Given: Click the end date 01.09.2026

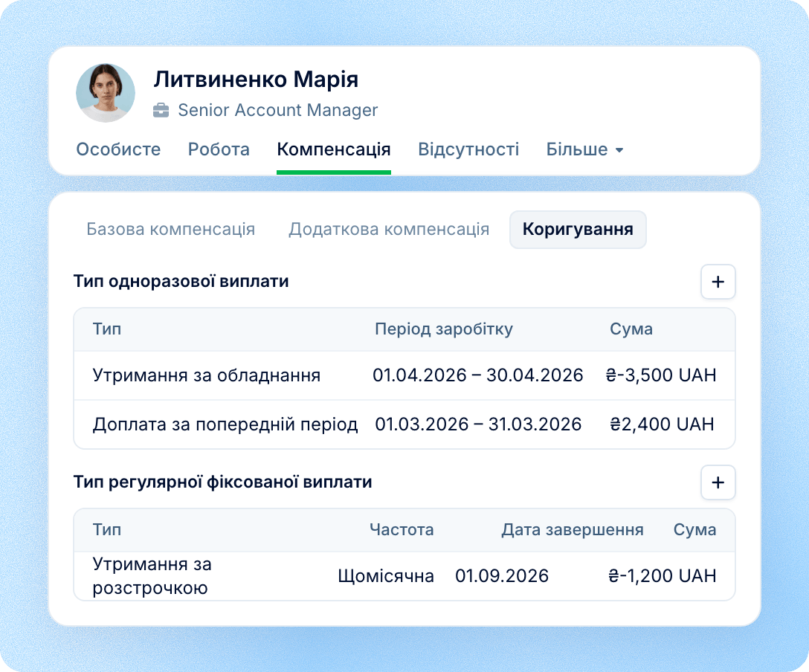Looking at the screenshot, I should [x=502, y=576].
